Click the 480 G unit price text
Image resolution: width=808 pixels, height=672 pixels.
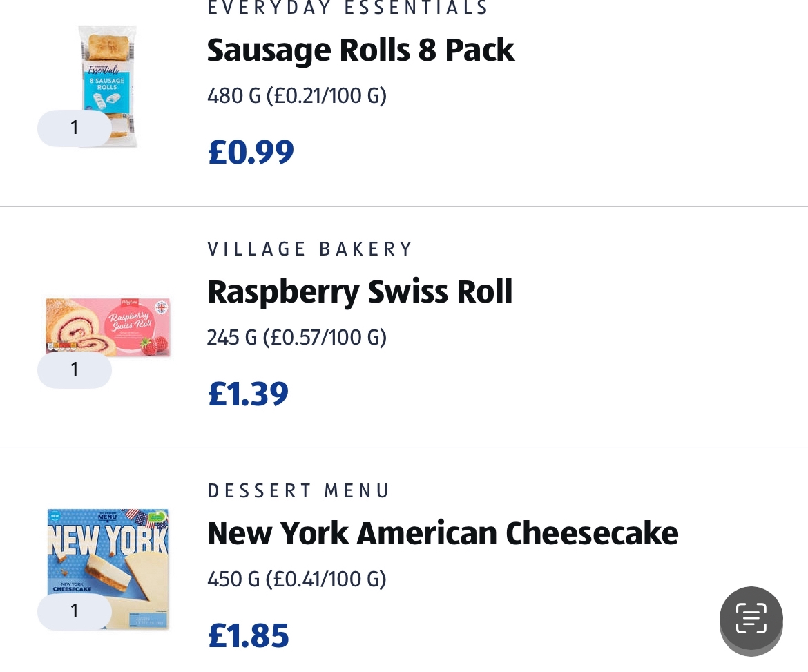[297, 96]
